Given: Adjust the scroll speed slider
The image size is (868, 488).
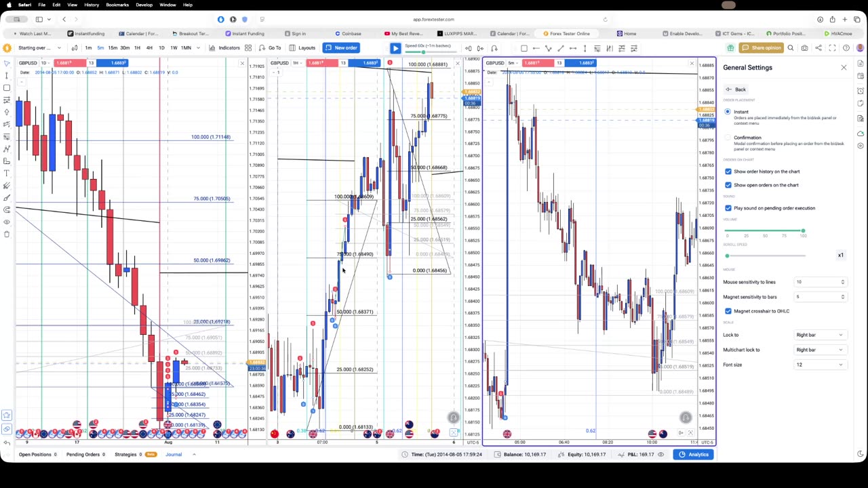Looking at the screenshot, I should pyautogui.click(x=765, y=256).
